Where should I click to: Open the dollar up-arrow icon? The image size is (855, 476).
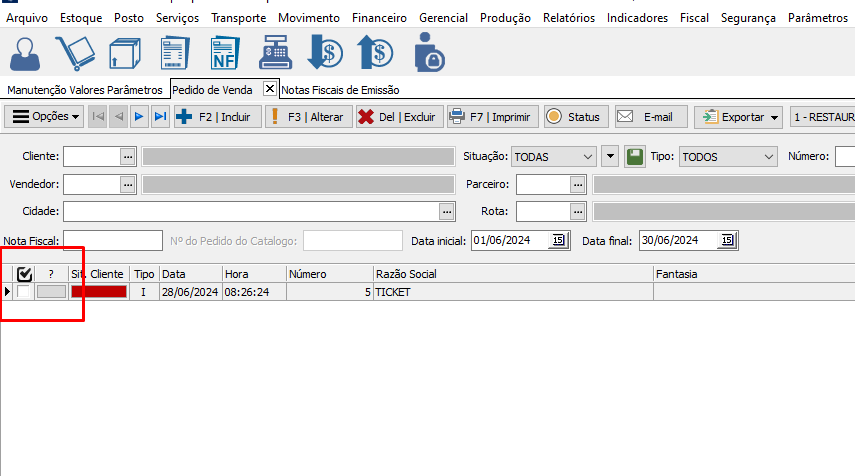pyautogui.click(x=376, y=52)
